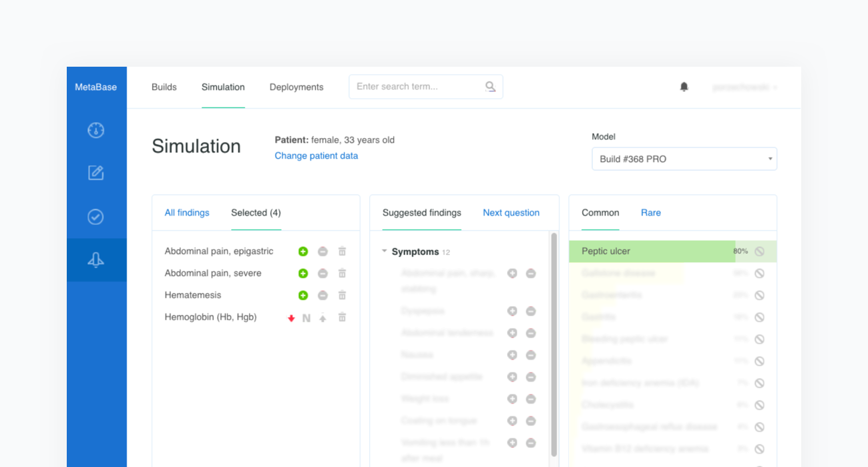Screen dimensions: 868x467
Task: Mark Dyspepsia as absent
Action: point(531,311)
